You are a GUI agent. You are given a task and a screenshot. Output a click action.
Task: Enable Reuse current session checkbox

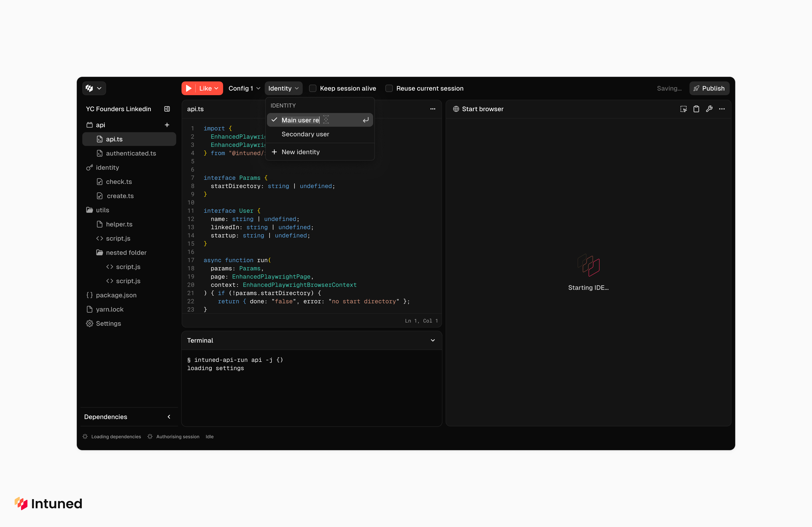pos(389,88)
